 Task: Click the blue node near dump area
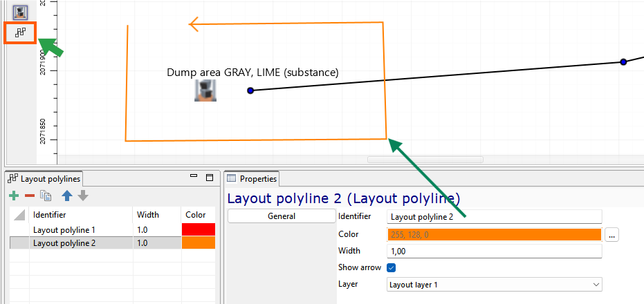250,91
